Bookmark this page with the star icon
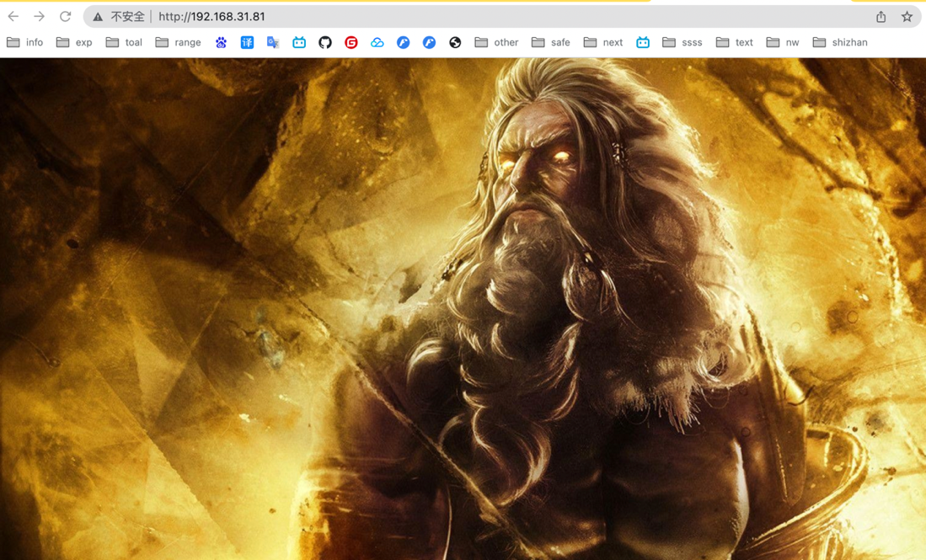The height and width of the screenshot is (560, 926). tap(907, 17)
